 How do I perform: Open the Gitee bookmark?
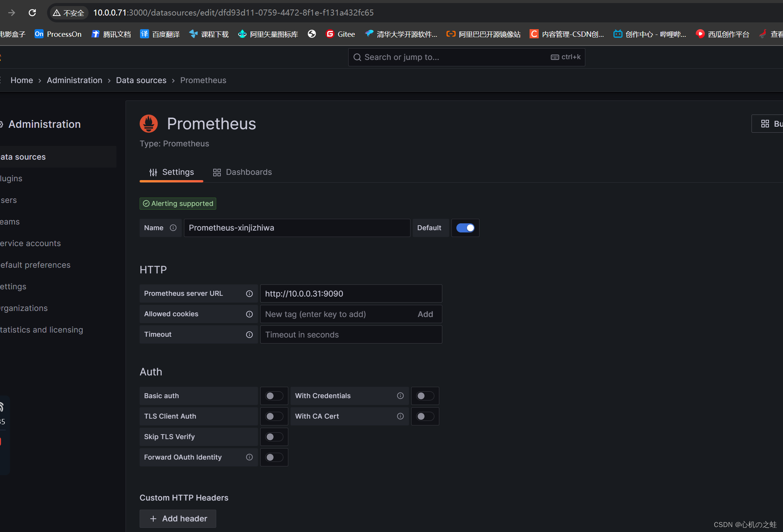coord(341,34)
